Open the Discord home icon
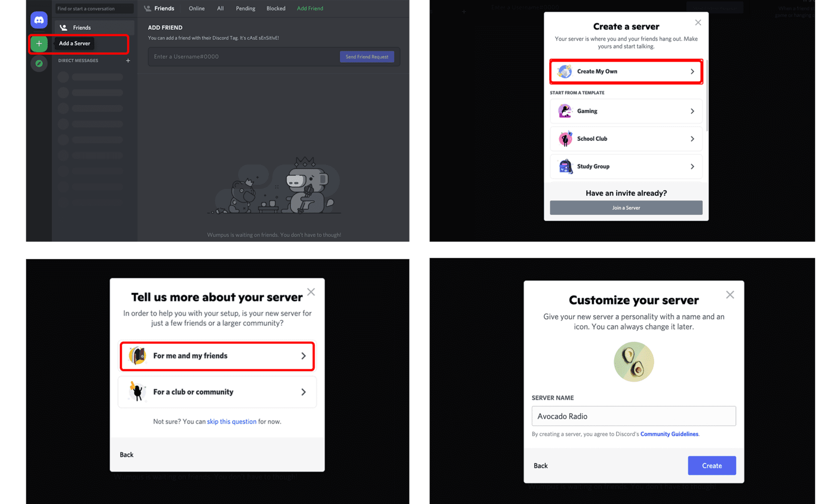 (x=39, y=20)
